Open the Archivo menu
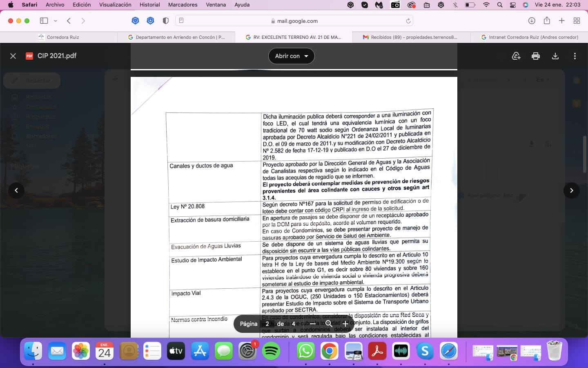The width and height of the screenshot is (588, 368). click(55, 5)
